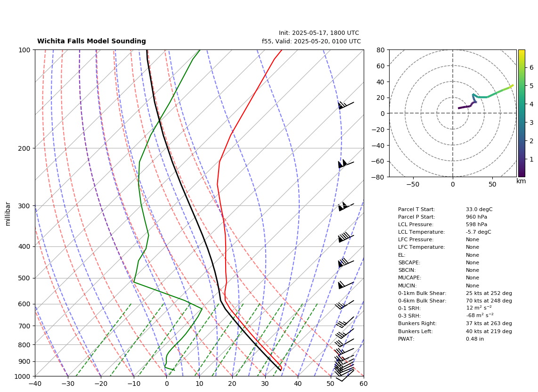The height and width of the screenshot is (392, 538).
Task: Click the 700 pressure tick label
Action: [25, 326]
